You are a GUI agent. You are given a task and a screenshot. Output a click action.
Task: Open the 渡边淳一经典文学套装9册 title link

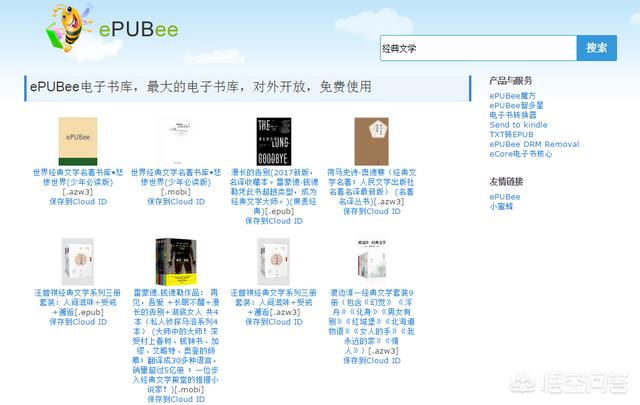click(371, 322)
